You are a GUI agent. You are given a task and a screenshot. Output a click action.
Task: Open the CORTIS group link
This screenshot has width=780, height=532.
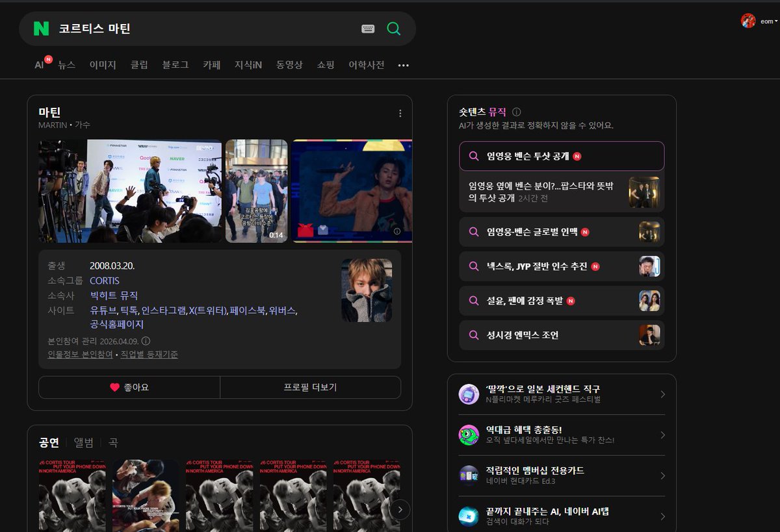pos(105,280)
